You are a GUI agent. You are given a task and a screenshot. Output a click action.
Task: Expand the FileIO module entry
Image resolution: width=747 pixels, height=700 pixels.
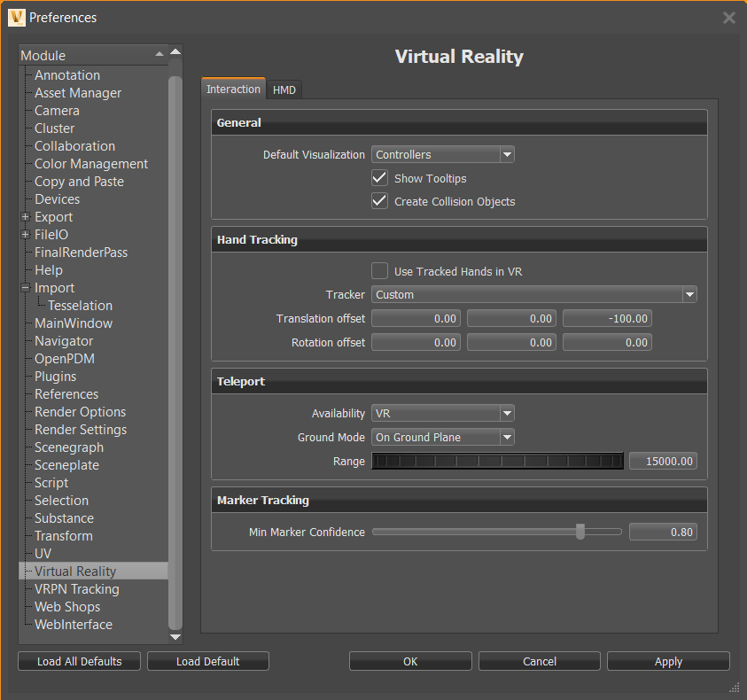(x=24, y=234)
